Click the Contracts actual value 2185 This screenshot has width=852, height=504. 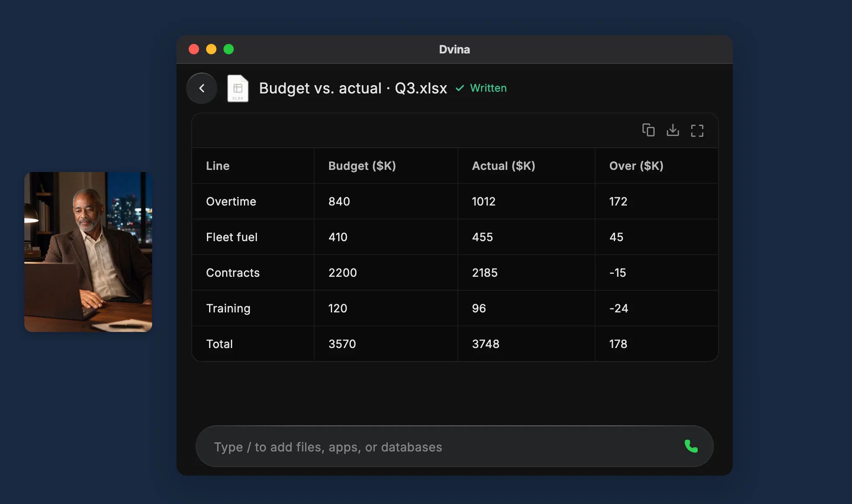(485, 272)
